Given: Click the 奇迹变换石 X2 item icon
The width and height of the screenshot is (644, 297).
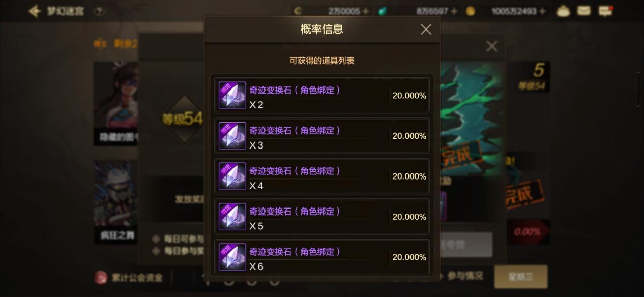Looking at the screenshot, I should [x=232, y=95].
